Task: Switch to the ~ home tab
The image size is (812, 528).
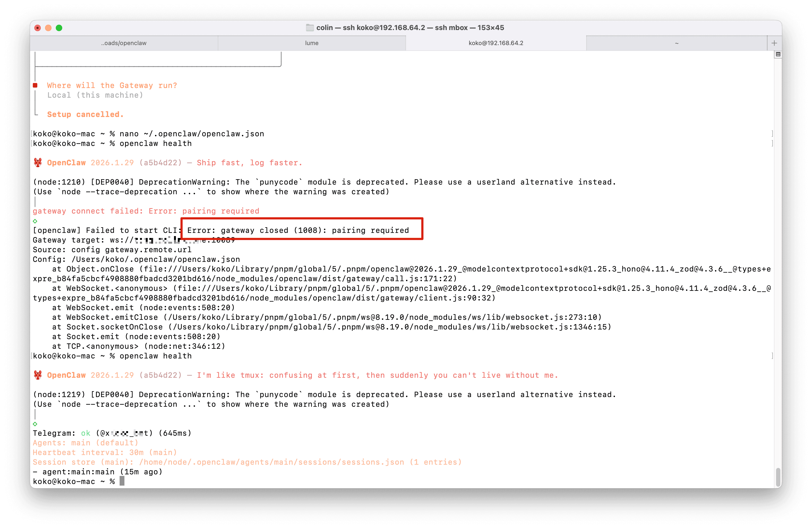Action: [676, 43]
